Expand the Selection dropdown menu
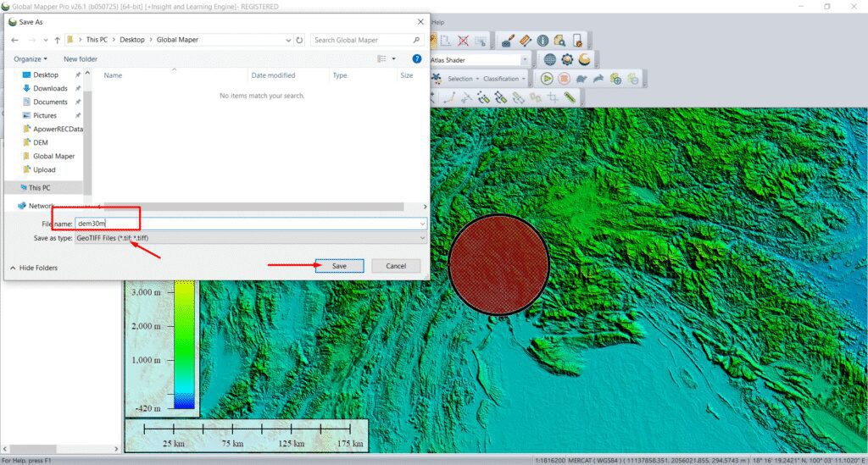Image resolution: width=868 pixels, height=465 pixels. [464, 79]
